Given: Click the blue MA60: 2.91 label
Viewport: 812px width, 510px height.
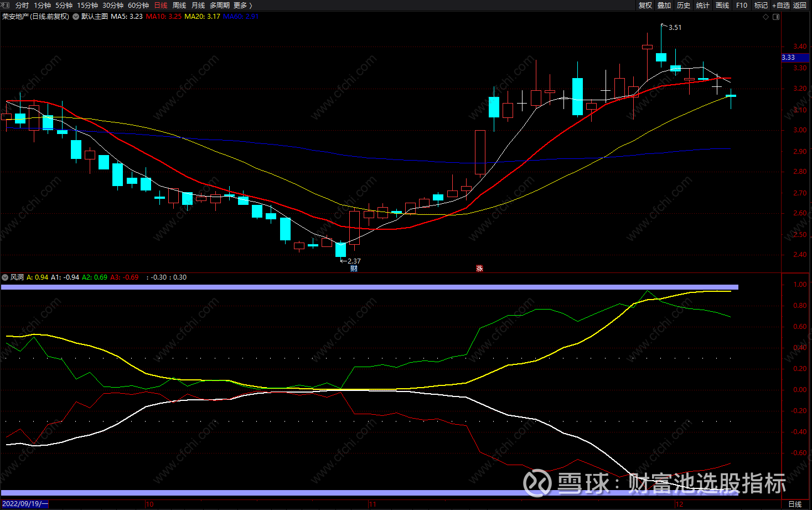Looking at the screenshot, I should tap(241, 17).
